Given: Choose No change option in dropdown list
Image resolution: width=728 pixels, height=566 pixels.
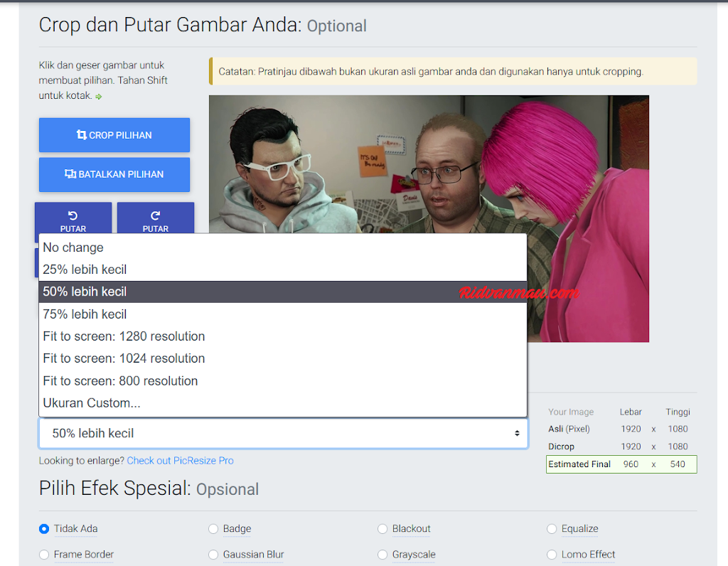Looking at the screenshot, I should (x=283, y=247).
